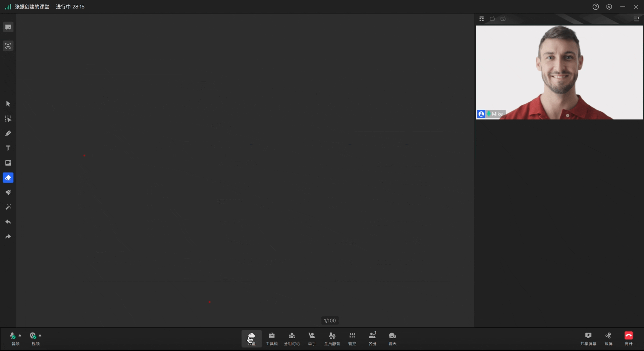
Task: Open the whiteboard easel icon in sidebar
Action: 8,27
